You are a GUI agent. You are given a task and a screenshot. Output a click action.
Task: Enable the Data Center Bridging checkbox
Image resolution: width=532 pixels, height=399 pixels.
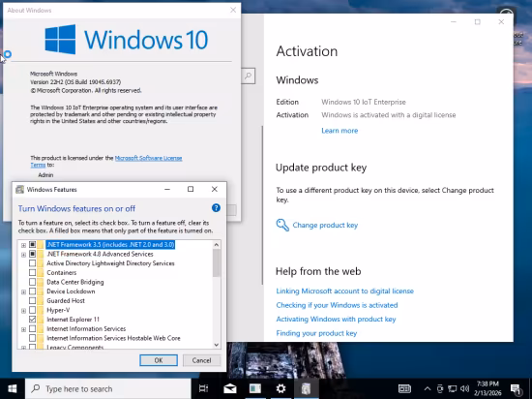(x=32, y=282)
